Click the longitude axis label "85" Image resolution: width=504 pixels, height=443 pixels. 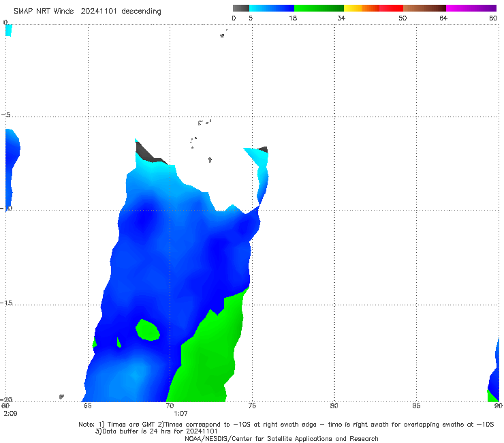pyautogui.click(x=416, y=406)
